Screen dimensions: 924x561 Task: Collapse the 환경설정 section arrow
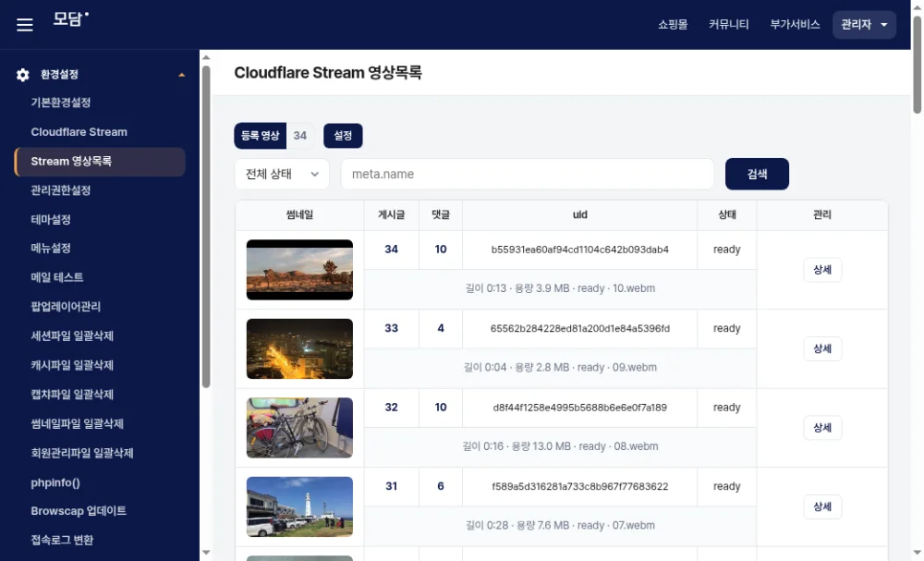point(181,75)
